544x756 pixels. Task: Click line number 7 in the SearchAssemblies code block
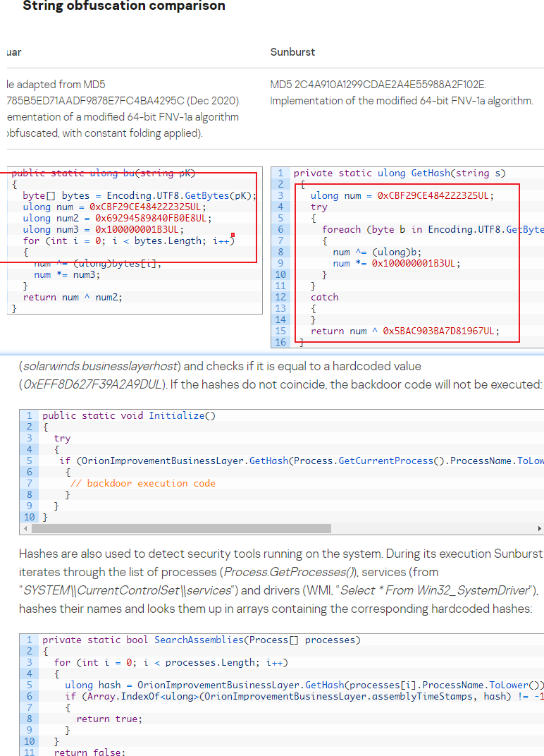[x=29, y=708]
